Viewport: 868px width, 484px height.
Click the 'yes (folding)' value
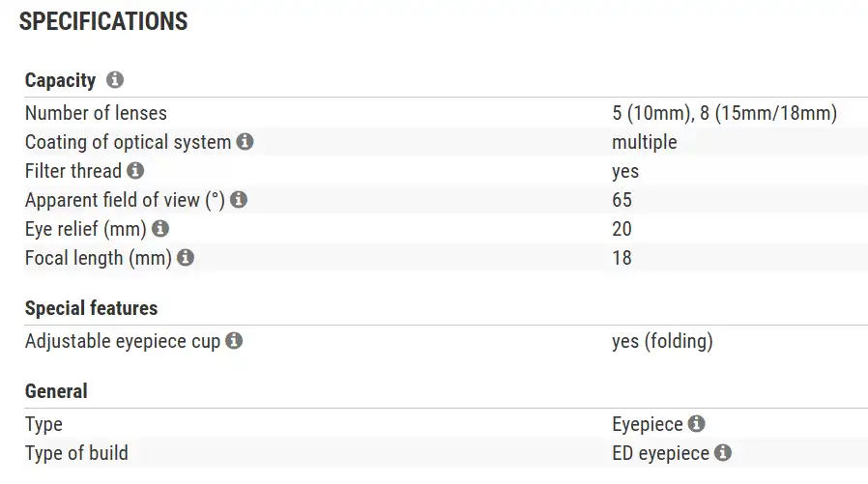pos(662,341)
